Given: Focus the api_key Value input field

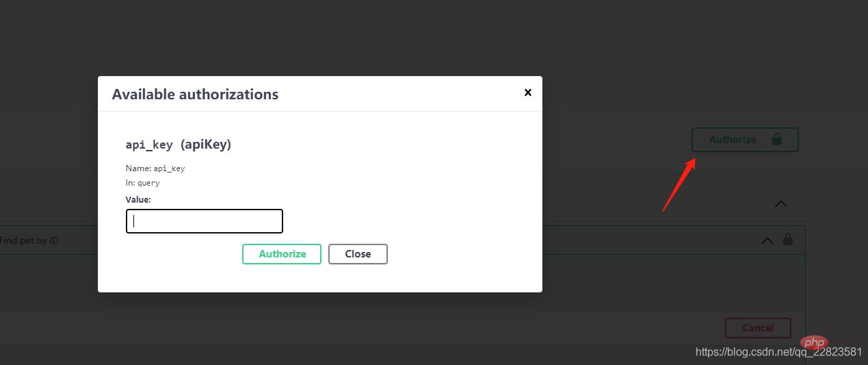Looking at the screenshot, I should (x=205, y=221).
